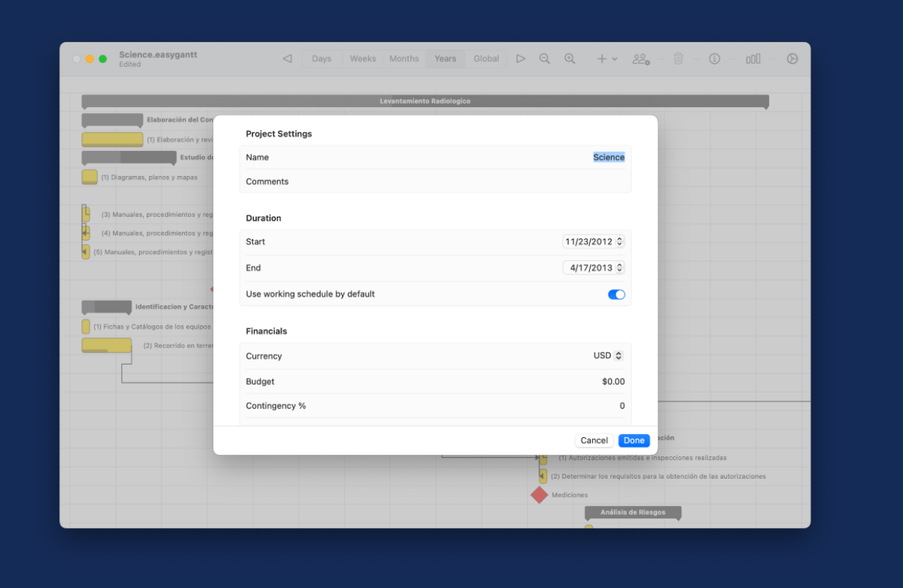Screen dimensions: 903x588
Task: Click the project Name field containing Science
Action: click(x=608, y=158)
